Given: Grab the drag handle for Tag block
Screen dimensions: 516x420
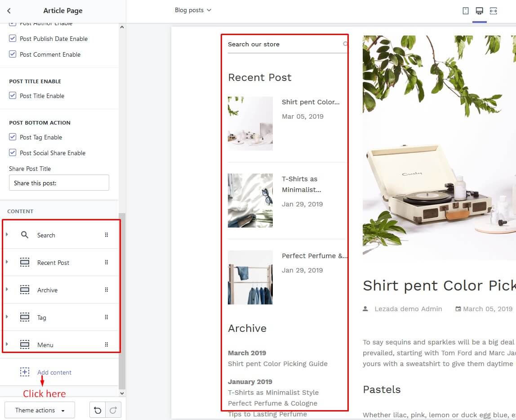Looking at the screenshot, I should pos(106,317).
